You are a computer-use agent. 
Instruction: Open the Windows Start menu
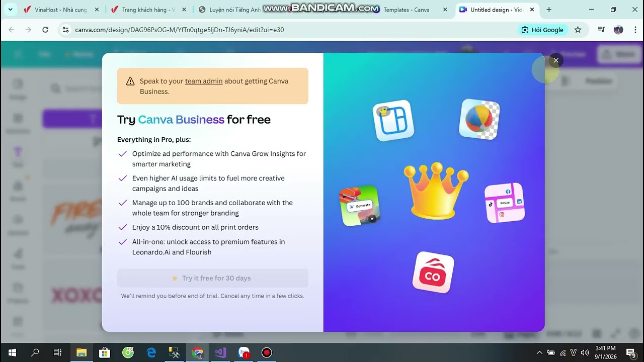12,352
